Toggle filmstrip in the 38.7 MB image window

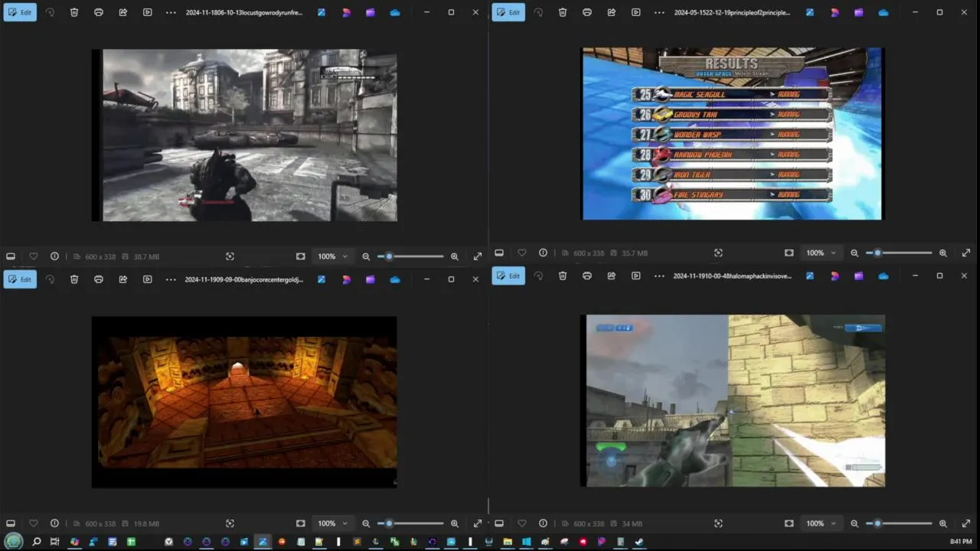click(11, 256)
